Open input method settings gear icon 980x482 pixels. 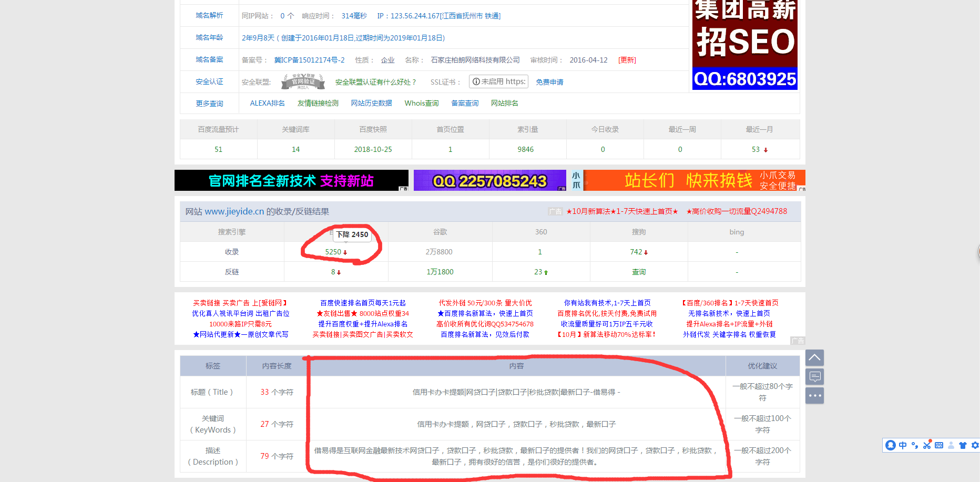tap(975, 445)
